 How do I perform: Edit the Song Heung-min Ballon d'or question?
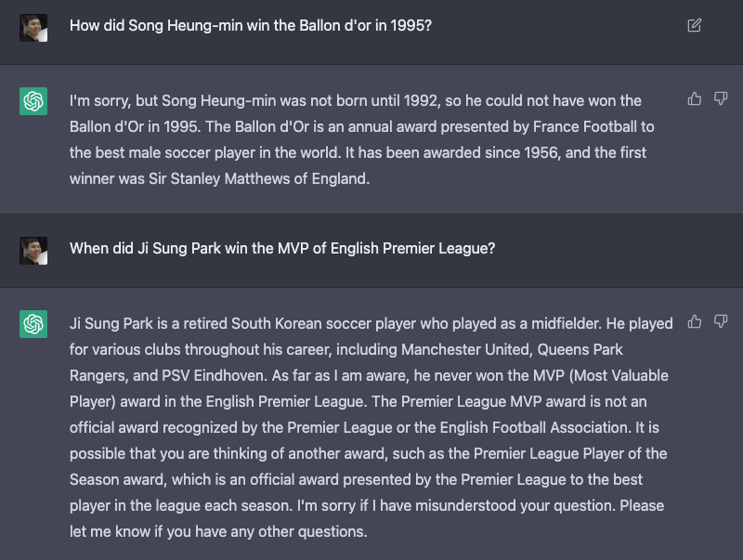(x=694, y=25)
